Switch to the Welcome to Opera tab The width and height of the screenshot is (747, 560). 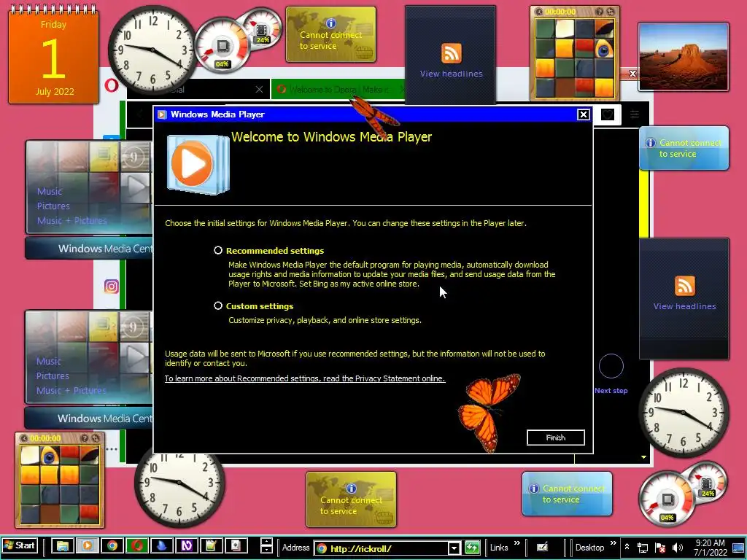[338, 90]
